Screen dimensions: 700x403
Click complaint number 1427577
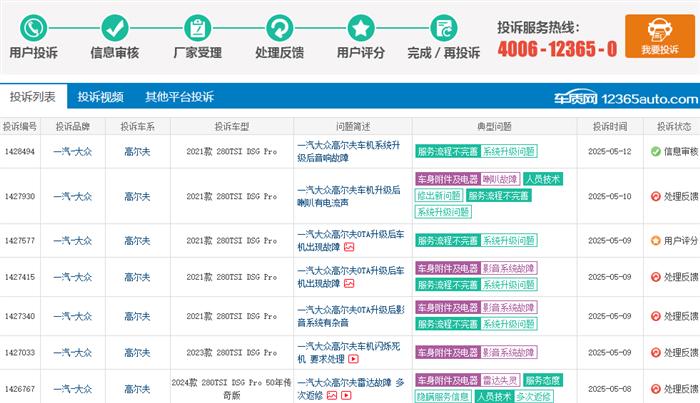20,241
